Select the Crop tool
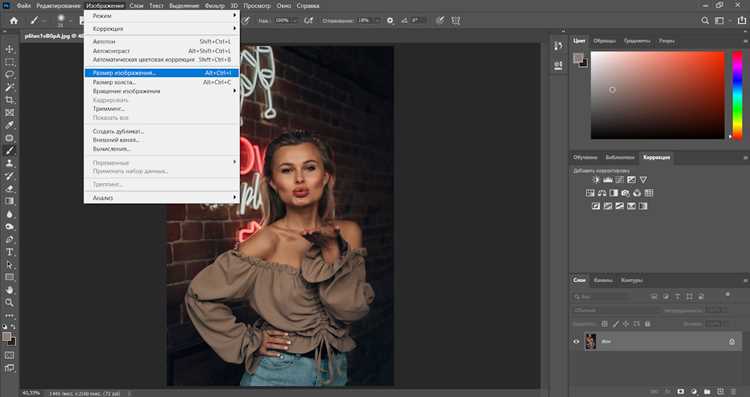The width and height of the screenshot is (750, 397). (x=10, y=100)
